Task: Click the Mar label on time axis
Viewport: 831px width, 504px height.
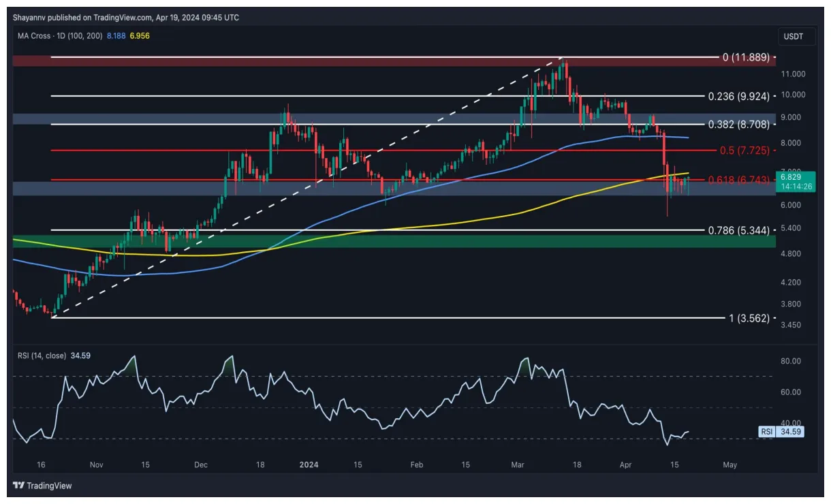Action: click(x=519, y=464)
